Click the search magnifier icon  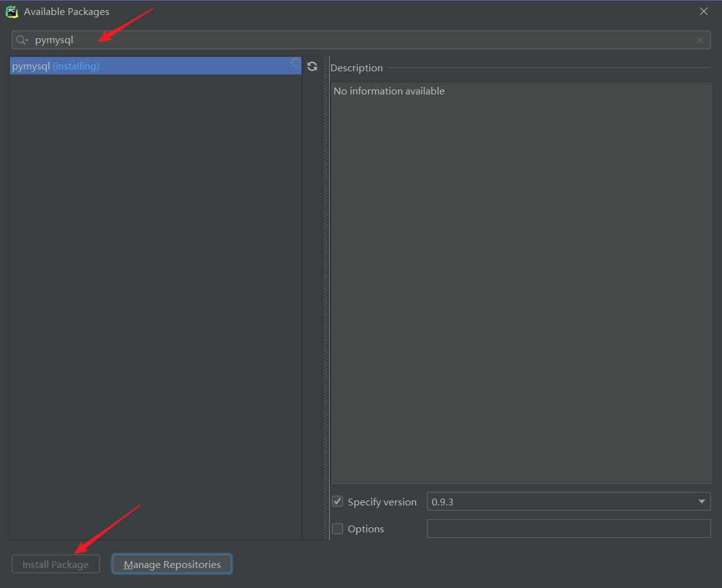(22, 40)
